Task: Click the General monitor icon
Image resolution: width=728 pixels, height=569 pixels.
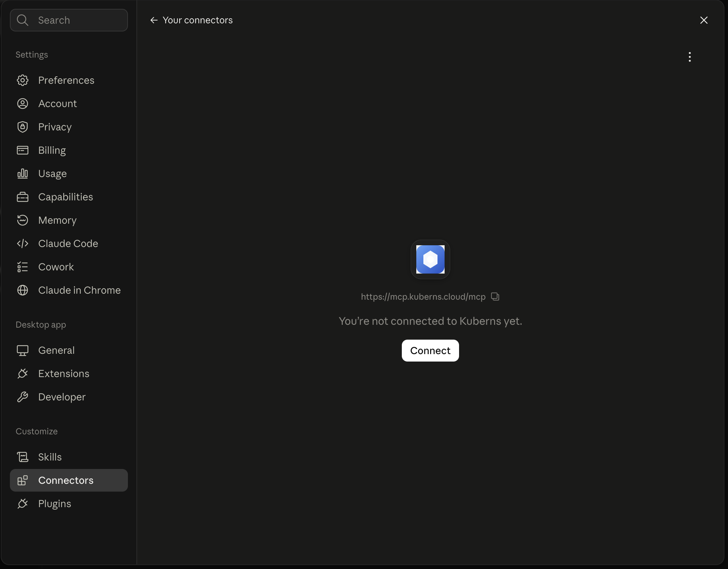Action: coord(23,350)
